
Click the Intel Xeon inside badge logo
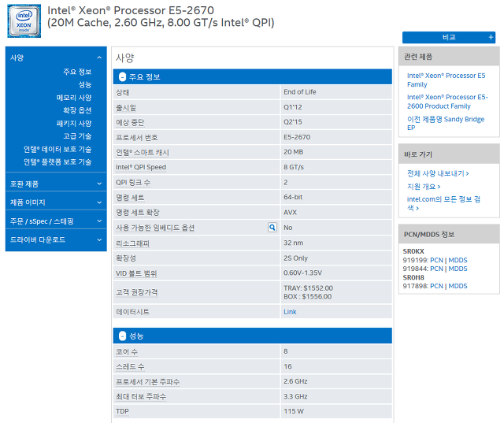pos(24,21)
